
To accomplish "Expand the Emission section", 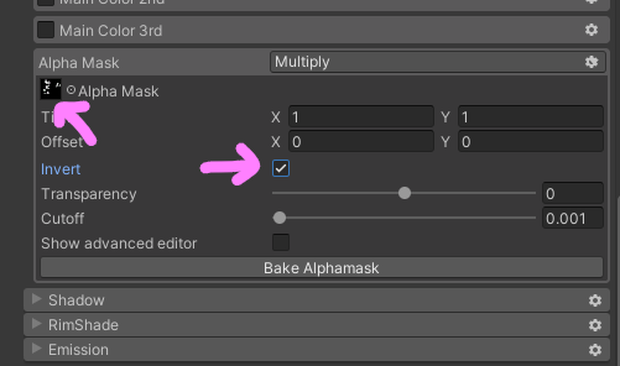I will pos(36,349).
